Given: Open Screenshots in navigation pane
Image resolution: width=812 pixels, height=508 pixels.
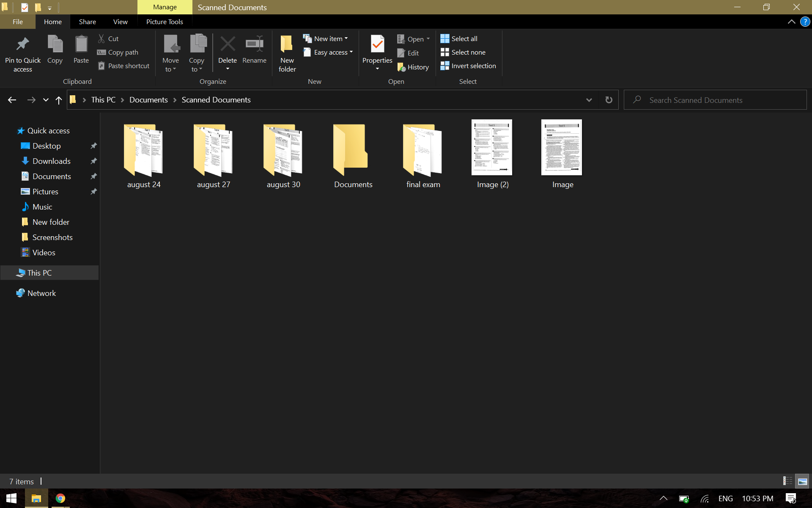Looking at the screenshot, I should (52, 237).
